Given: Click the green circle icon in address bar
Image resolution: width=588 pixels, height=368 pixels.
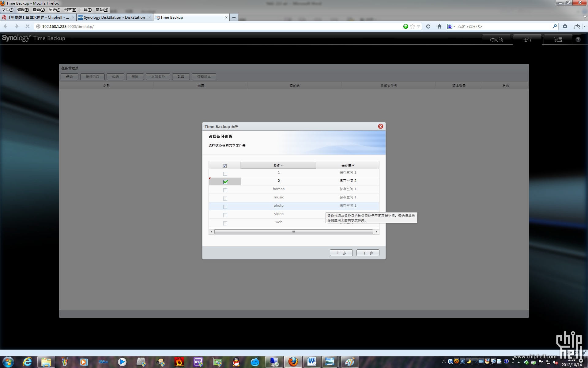Looking at the screenshot, I should tap(405, 26).
